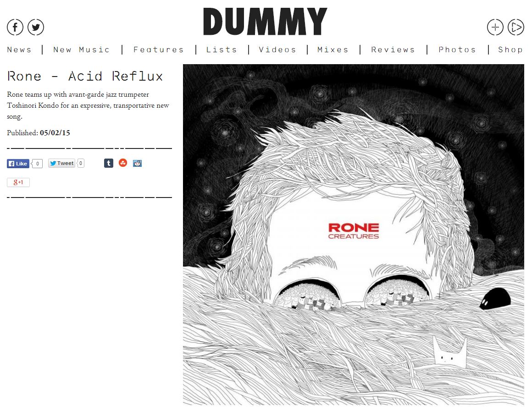Go to the News section
This screenshot has width=532, height=412.
click(x=19, y=49)
